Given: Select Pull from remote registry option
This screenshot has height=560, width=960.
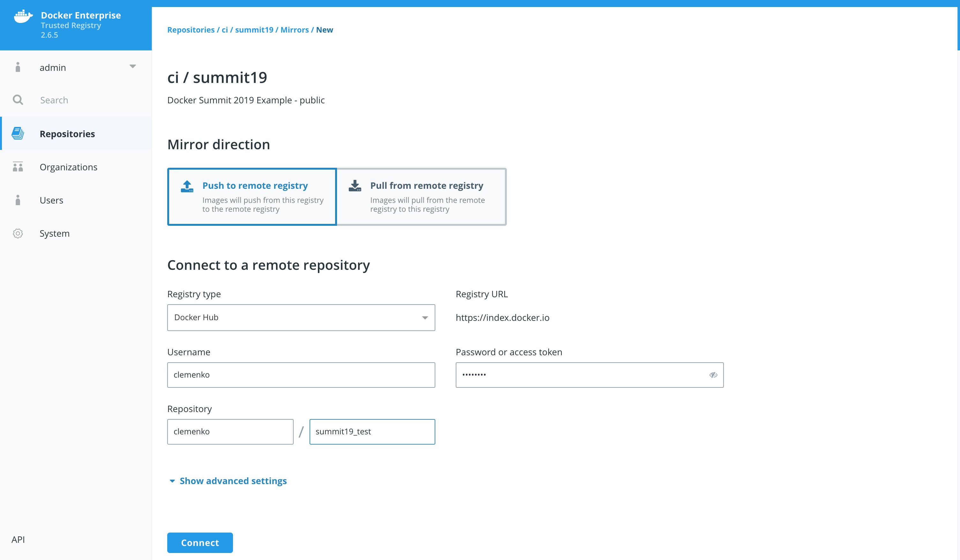Looking at the screenshot, I should coord(421,196).
